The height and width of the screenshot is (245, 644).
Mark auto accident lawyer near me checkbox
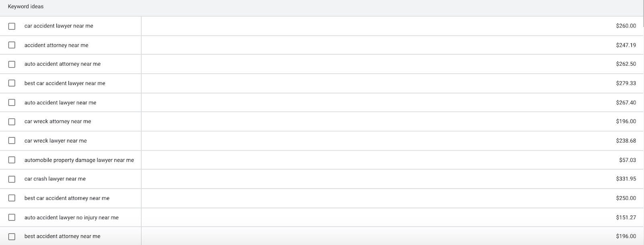click(x=12, y=102)
